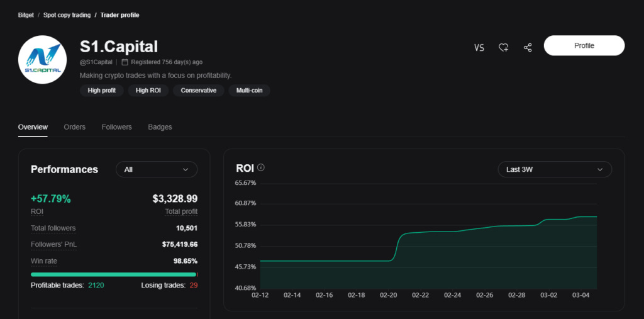
Task: Select the Overview tab
Action: pos(33,127)
